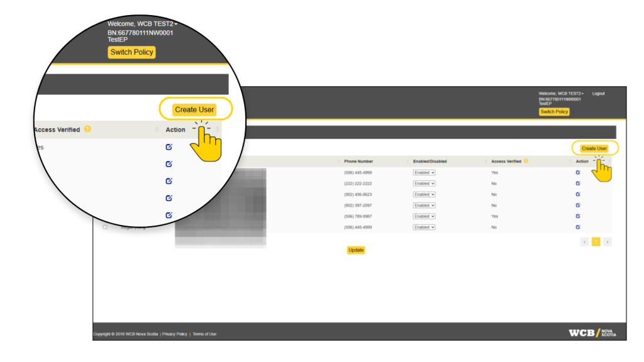Go to the previous page of results
Screen dimensions: 644x362
pos(584,242)
